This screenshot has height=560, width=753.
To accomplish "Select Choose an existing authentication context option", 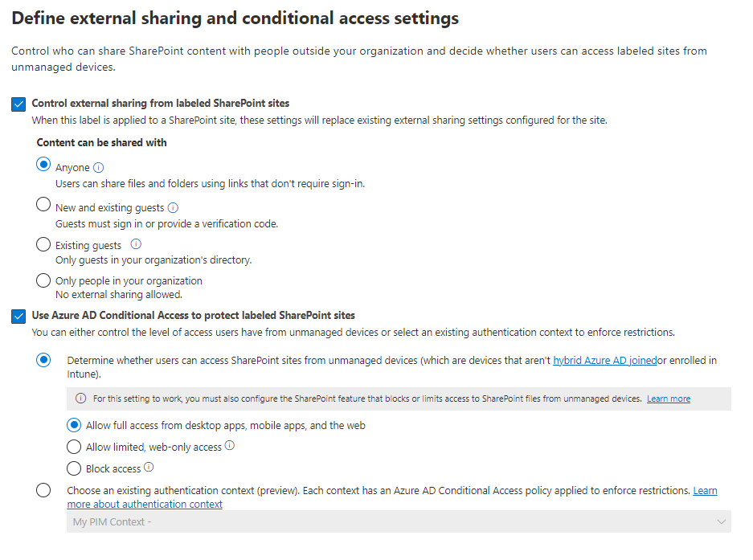I will click(43, 490).
